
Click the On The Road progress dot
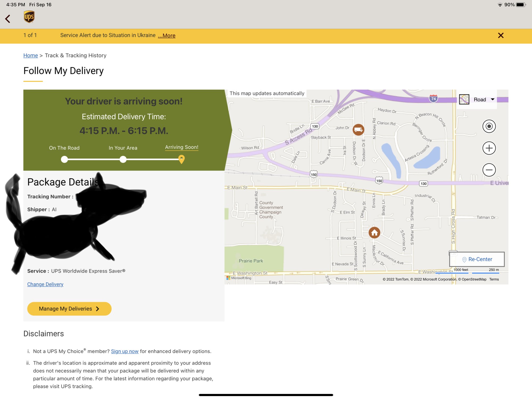64,159
